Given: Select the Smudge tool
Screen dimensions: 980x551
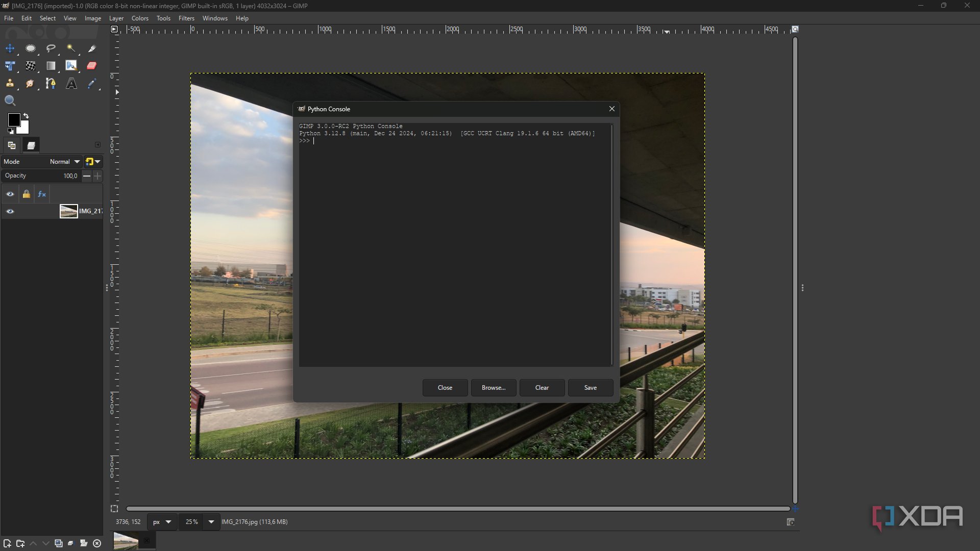Looking at the screenshot, I should click(x=31, y=83).
